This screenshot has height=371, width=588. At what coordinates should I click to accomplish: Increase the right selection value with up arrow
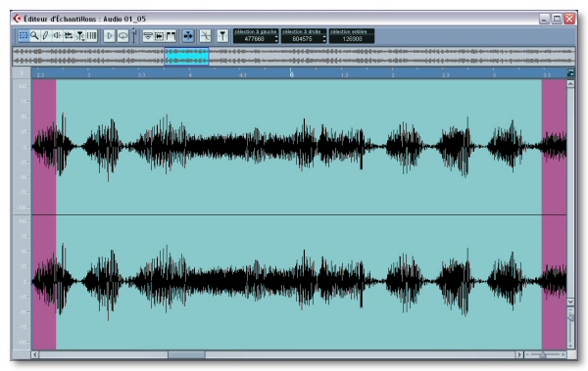point(324,37)
